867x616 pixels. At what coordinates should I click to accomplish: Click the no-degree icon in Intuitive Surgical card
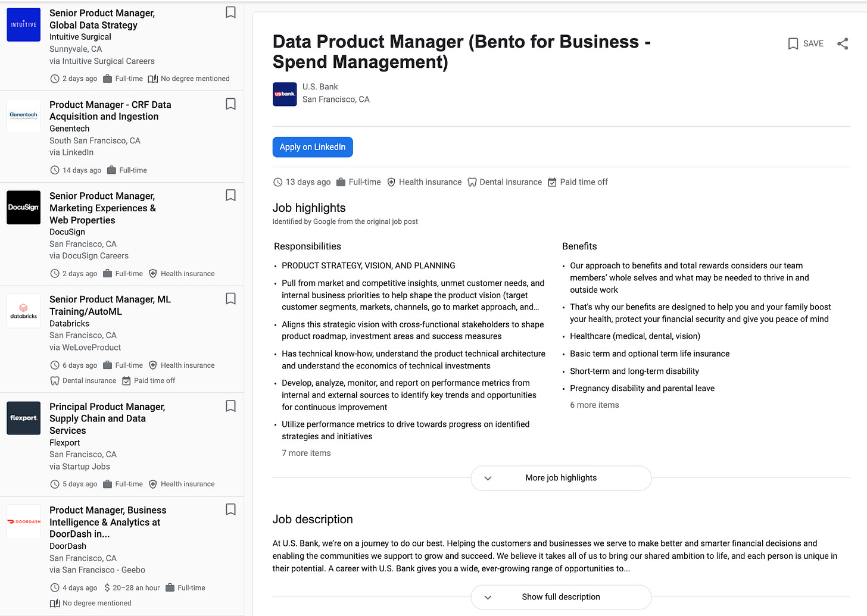tap(153, 79)
